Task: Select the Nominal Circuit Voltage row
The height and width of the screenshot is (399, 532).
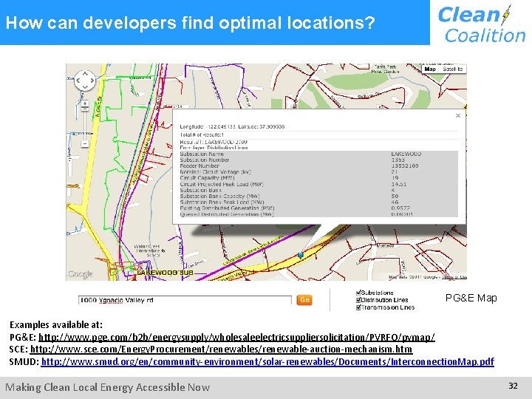Action: [318, 172]
